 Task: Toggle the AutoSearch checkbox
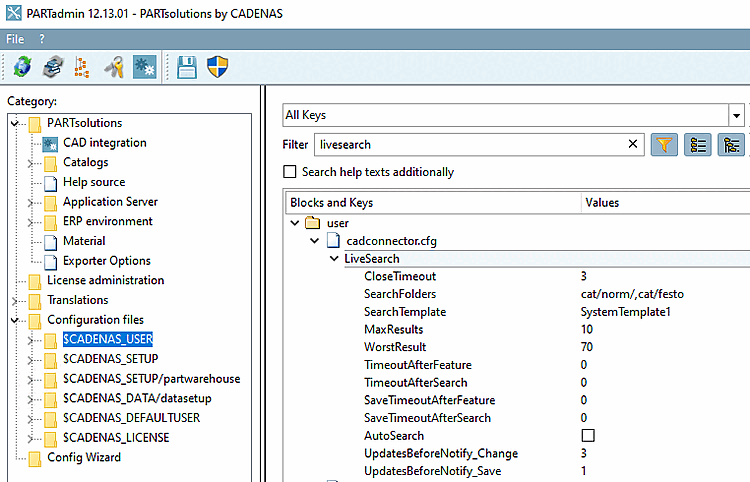(x=588, y=435)
